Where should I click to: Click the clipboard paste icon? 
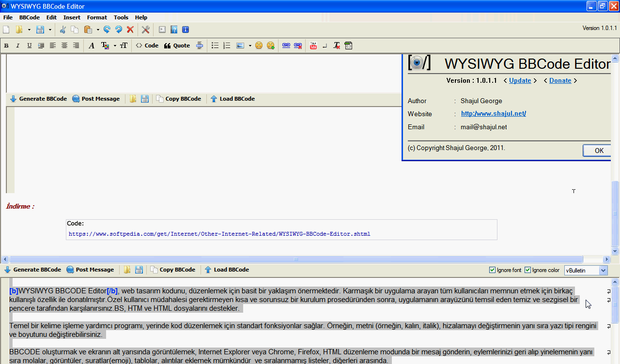pyautogui.click(x=88, y=30)
